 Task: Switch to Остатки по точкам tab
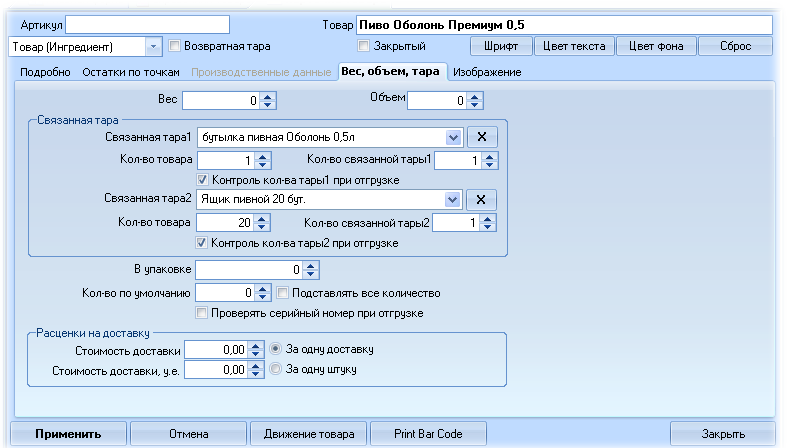tap(131, 72)
